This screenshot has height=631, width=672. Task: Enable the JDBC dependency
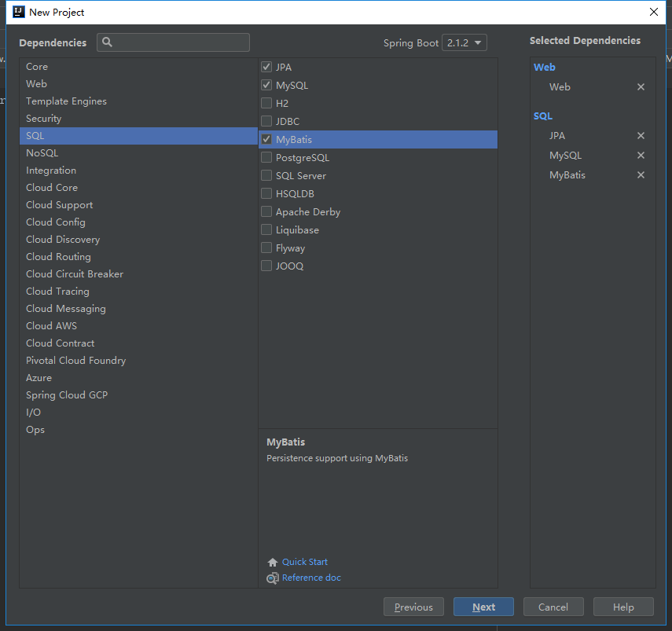pos(266,121)
